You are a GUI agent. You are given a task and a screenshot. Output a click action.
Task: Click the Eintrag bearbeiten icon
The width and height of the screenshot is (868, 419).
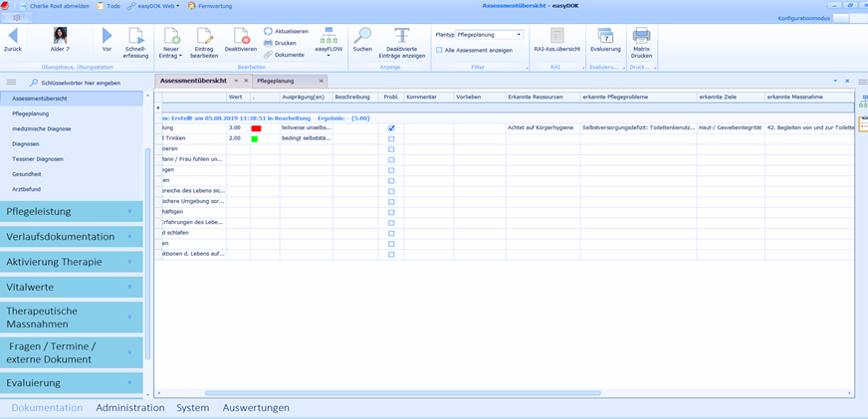click(x=204, y=37)
